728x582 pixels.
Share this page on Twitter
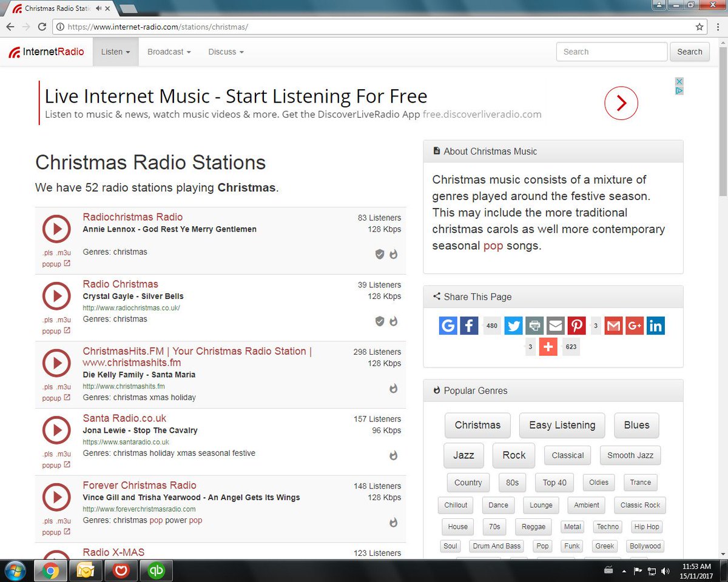(x=513, y=326)
